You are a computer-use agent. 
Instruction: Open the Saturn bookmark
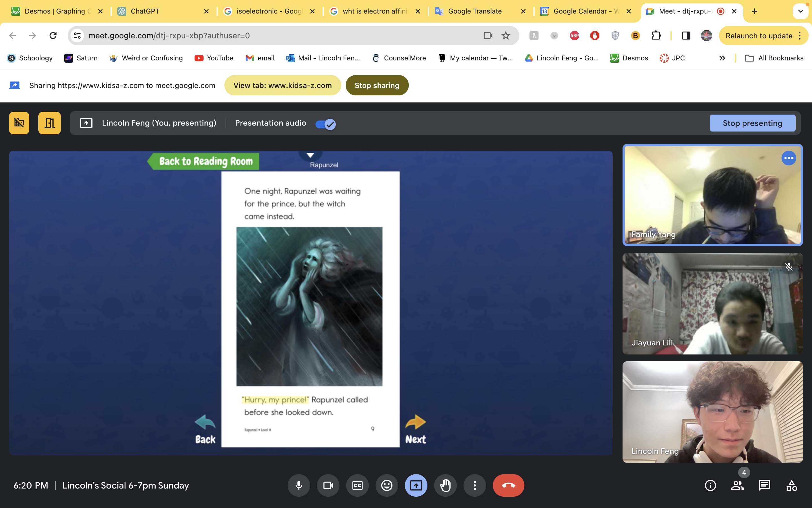click(81, 58)
